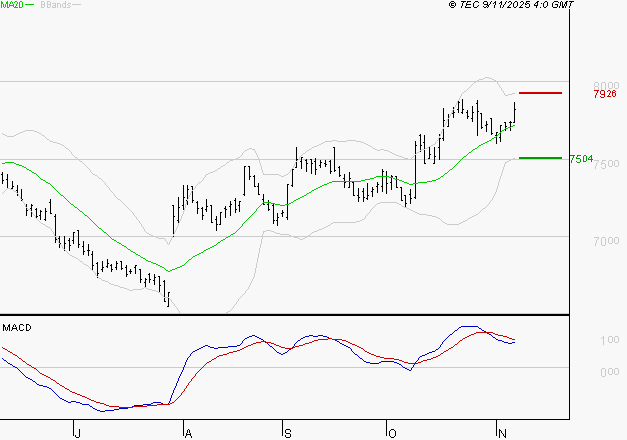Viewport: 627px width, 440px height.
Task: Click the 7000 price axis label
Action: 606,241
